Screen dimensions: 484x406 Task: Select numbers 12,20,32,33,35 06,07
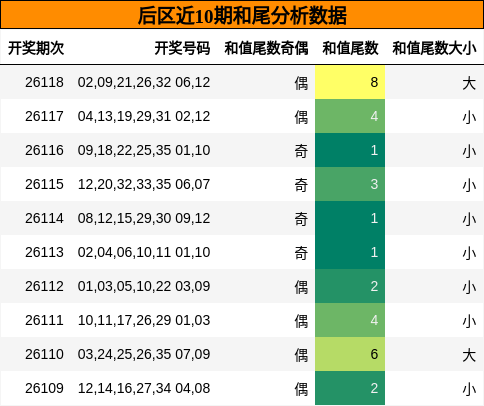coord(144,184)
